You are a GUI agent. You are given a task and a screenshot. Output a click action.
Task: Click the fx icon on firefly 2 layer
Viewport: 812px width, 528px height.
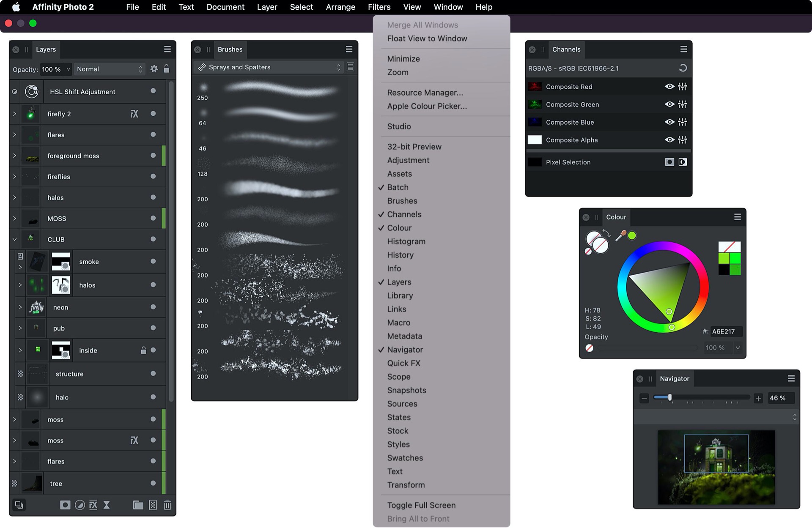pyautogui.click(x=134, y=114)
